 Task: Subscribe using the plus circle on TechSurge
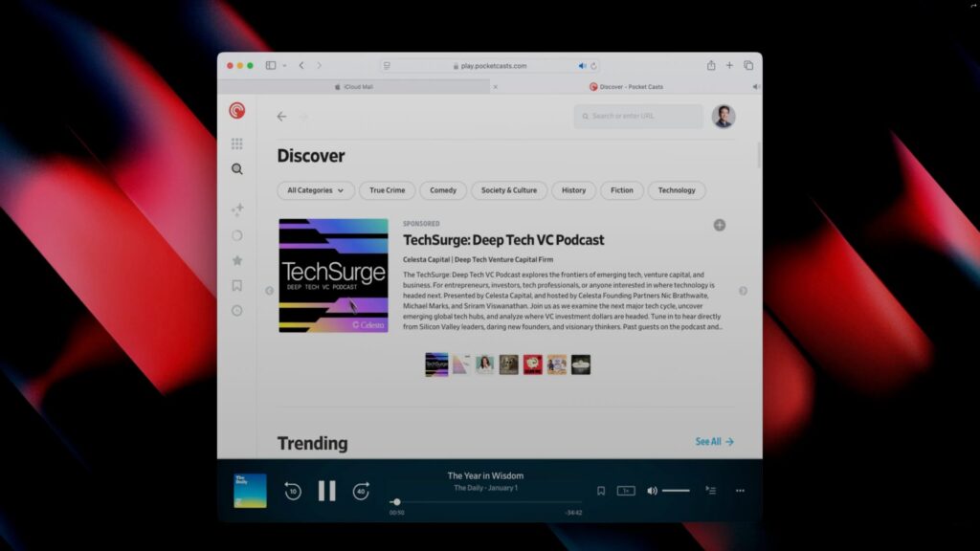720,224
